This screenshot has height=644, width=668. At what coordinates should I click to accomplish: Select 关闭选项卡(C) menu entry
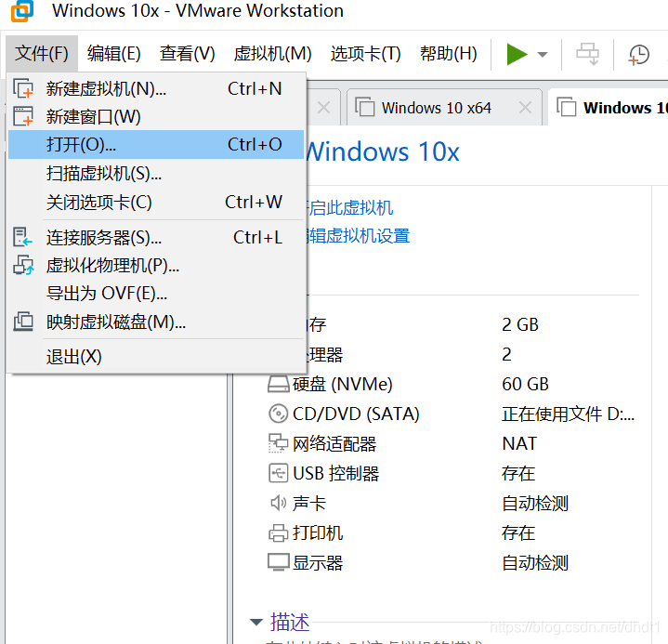(x=156, y=202)
